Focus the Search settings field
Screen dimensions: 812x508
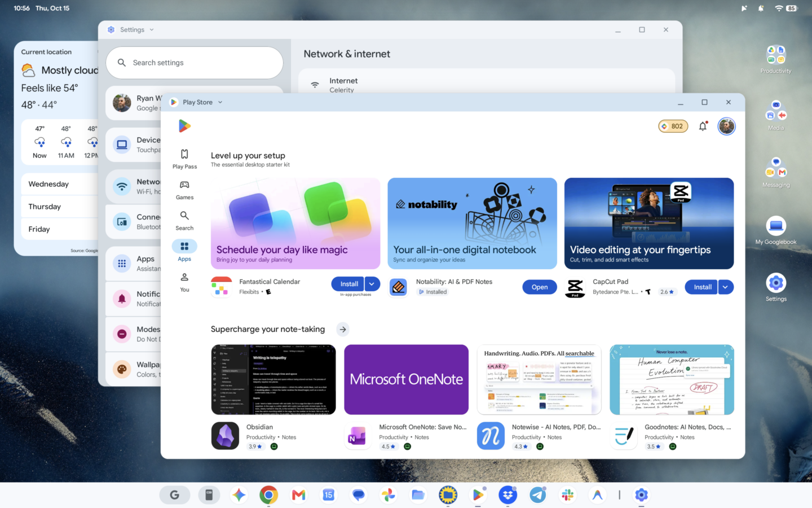pos(195,63)
